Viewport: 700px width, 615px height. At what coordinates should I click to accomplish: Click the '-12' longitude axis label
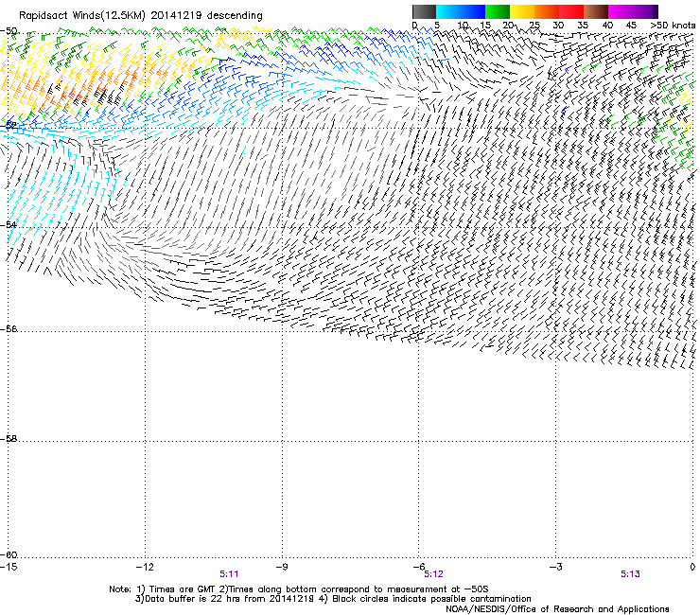pyautogui.click(x=145, y=567)
